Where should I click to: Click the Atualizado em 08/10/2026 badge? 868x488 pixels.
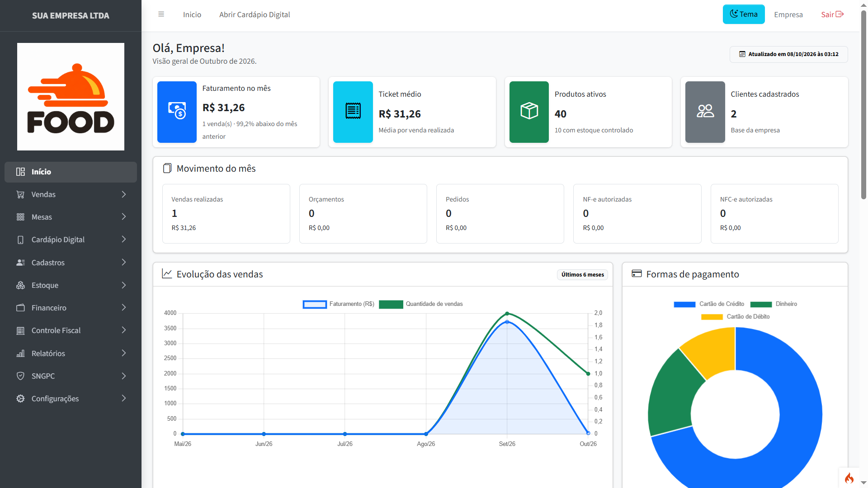point(789,54)
